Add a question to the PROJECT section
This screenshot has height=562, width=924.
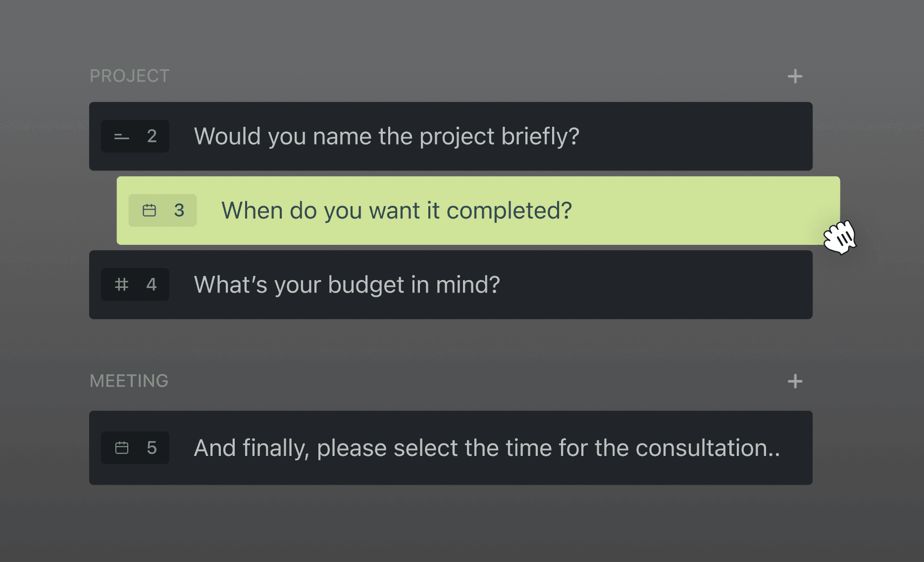click(x=795, y=76)
